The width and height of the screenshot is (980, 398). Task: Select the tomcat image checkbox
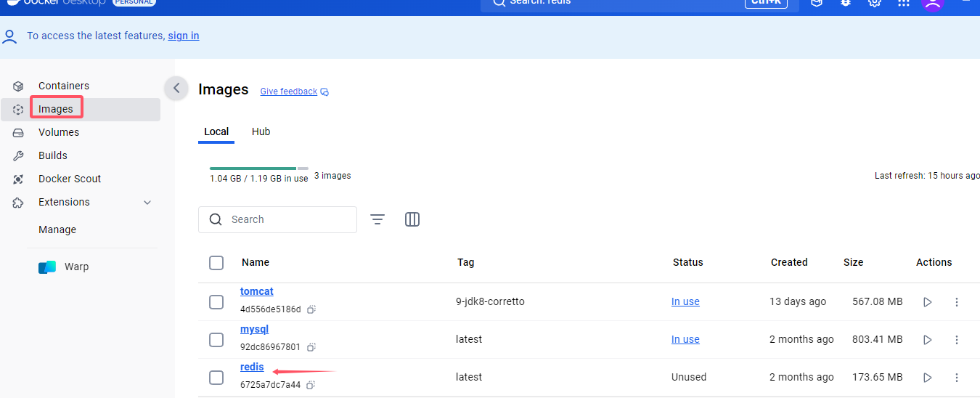[x=216, y=301]
